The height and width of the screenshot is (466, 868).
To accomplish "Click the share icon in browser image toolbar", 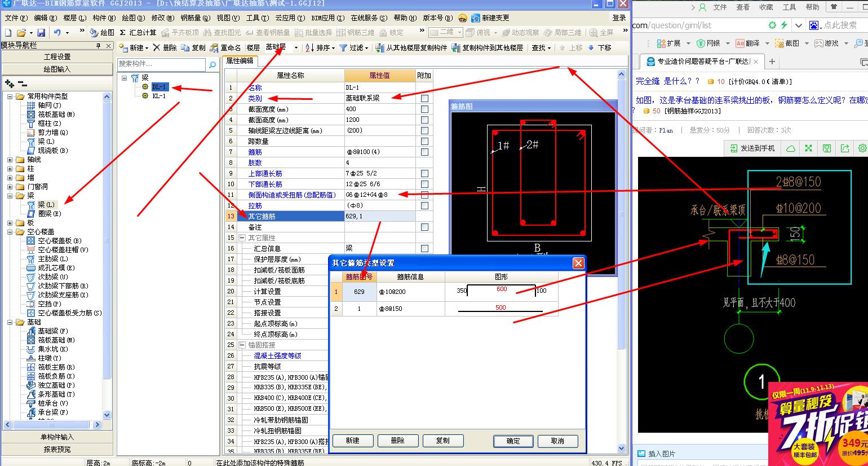I will [844, 148].
